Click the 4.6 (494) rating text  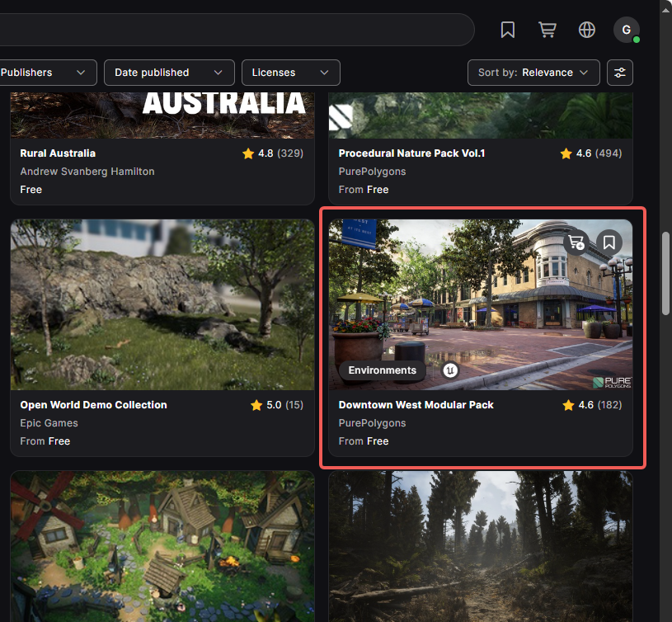(599, 153)
